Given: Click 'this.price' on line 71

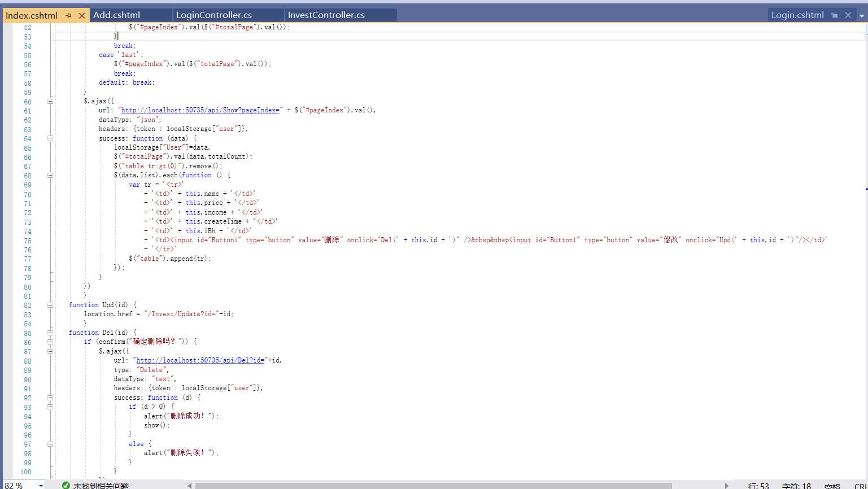Looking at the screenshot, I should point(204,203).
